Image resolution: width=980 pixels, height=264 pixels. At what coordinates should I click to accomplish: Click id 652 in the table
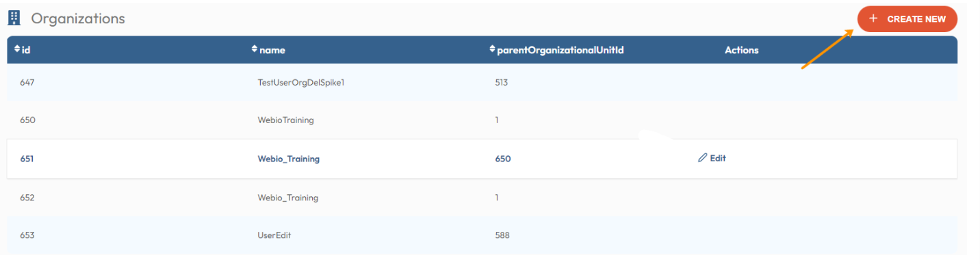click(27, 198)
